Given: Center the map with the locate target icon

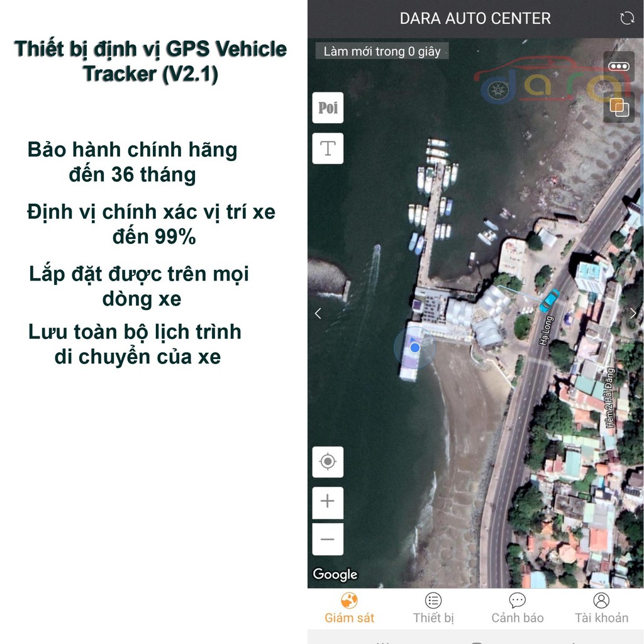Looking at the screenshot, I should [x=328, y=462].
